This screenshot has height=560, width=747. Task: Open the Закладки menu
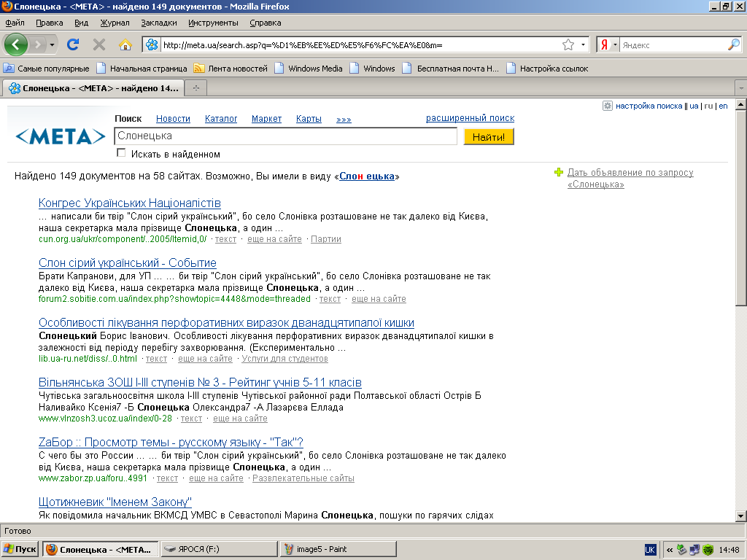158,23
